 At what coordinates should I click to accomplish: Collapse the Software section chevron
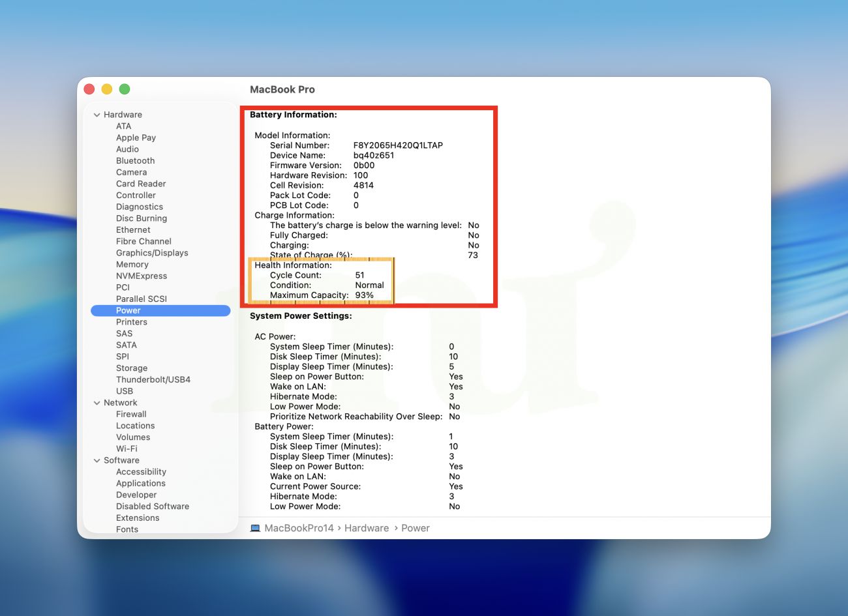click(x=97, y=460)
